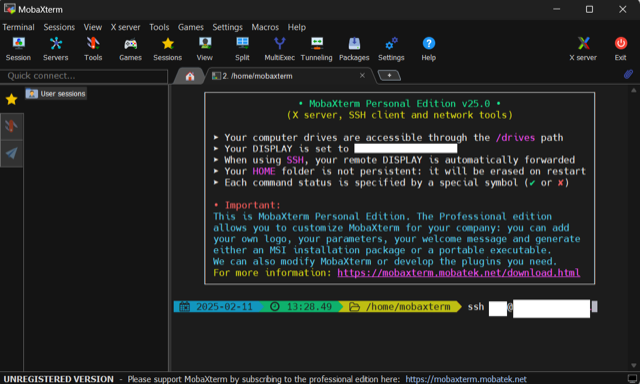The height and width of the screenshot is (384, 640).
Task: Launch the Games toolbar icon
Action: click(131, 49)
